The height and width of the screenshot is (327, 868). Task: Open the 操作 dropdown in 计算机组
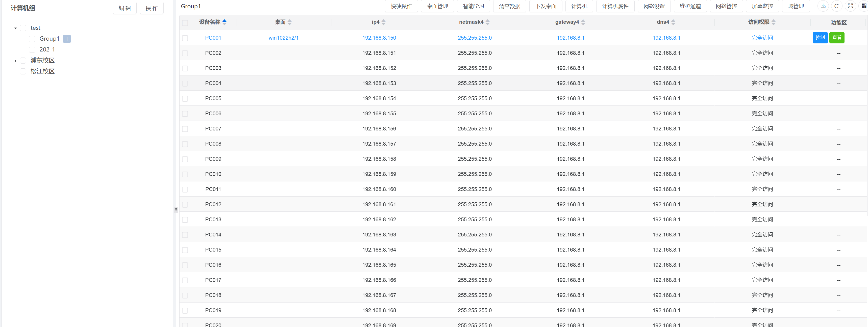[x=151, y=8]
